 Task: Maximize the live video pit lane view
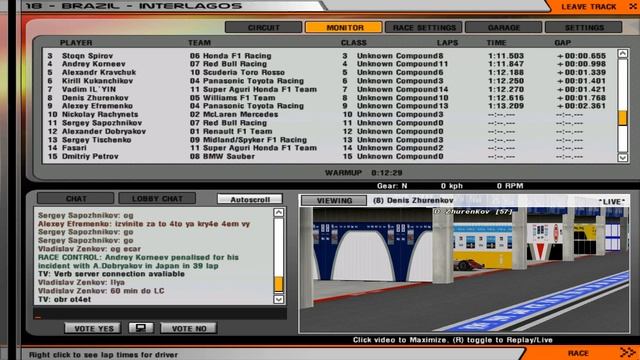[464, 270]
